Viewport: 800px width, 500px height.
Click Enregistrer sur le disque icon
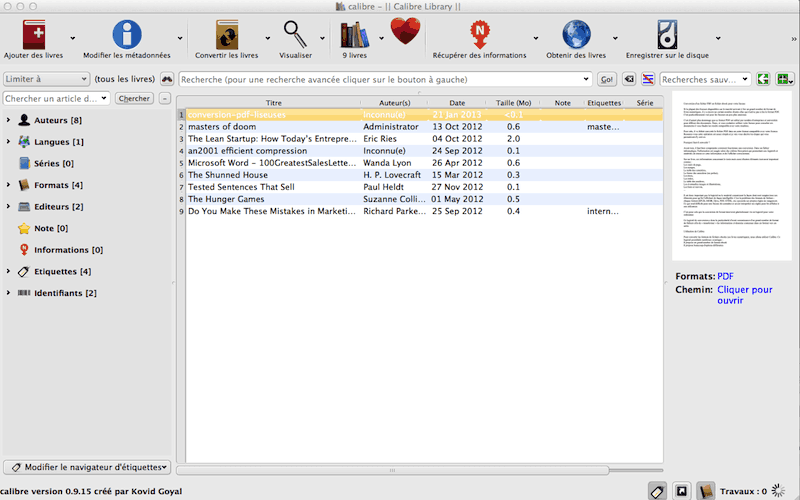coord(667,34)
